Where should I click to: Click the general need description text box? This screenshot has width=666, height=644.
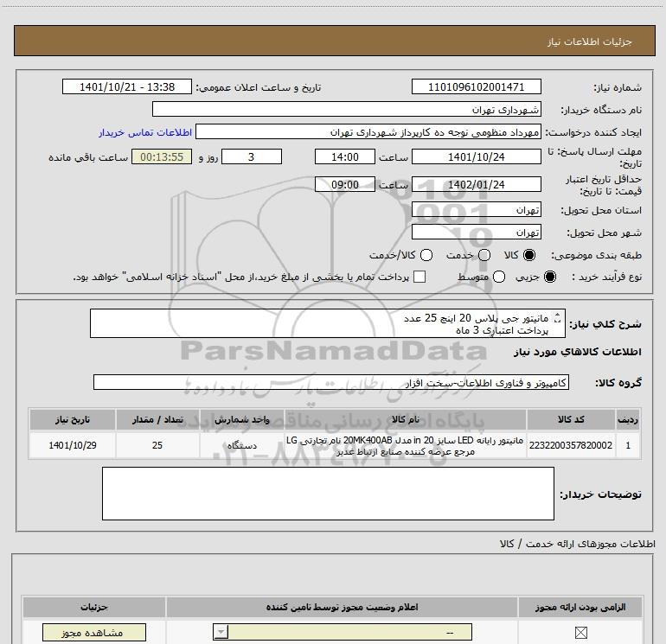click(x=328, y=323)
